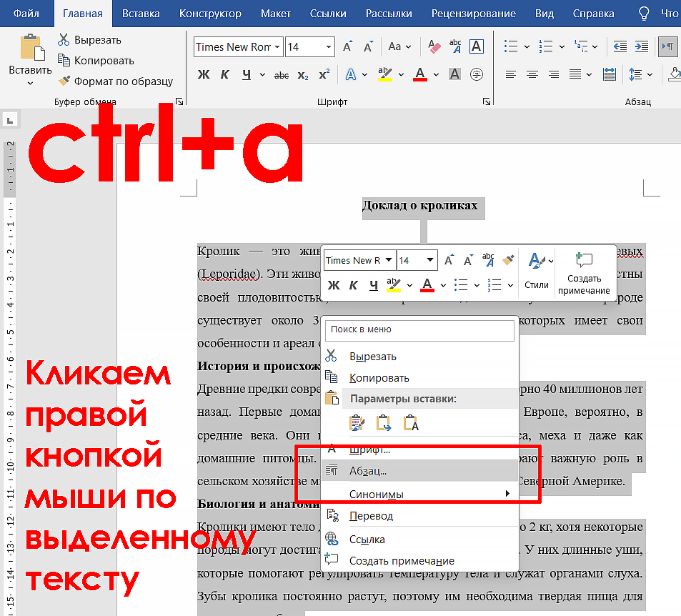This screenshot has height=616, width=681.
Task: Click the Cut (Вырезать) ribbon button
Action: click(x=89, y=40)
